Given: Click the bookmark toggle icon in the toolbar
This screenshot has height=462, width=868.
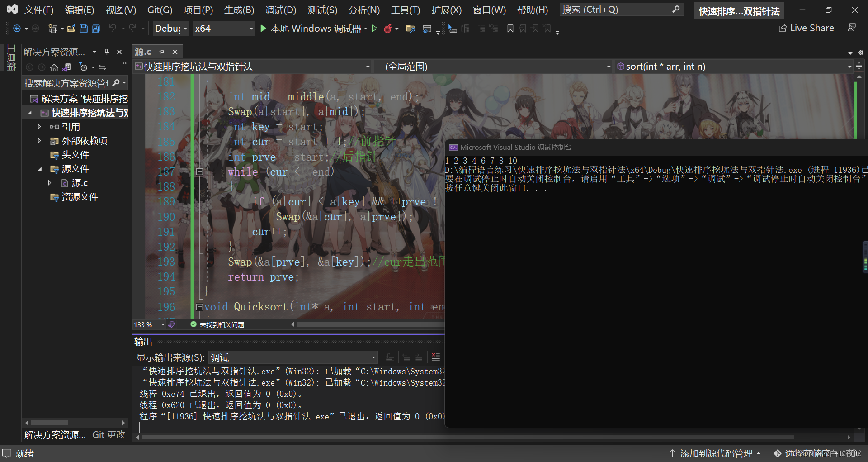Looking at the screenshot, I should [510, 29].
